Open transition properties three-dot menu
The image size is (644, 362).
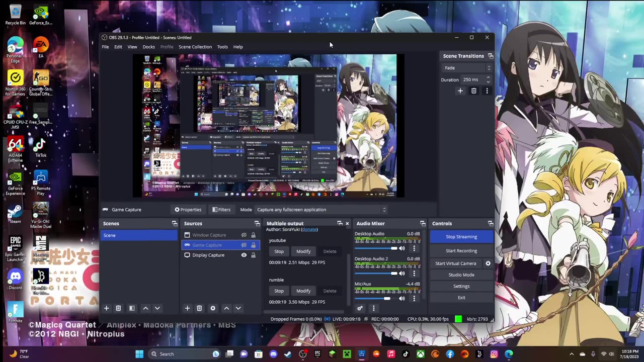[x=487, y=91]
